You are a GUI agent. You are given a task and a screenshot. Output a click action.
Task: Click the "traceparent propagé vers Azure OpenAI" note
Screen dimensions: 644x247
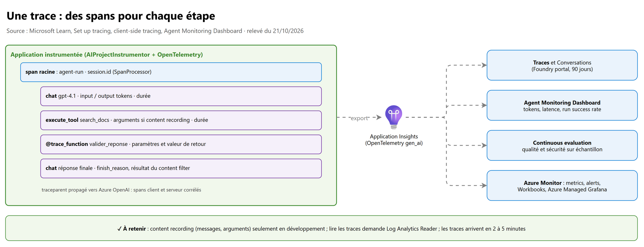(121, 190)
